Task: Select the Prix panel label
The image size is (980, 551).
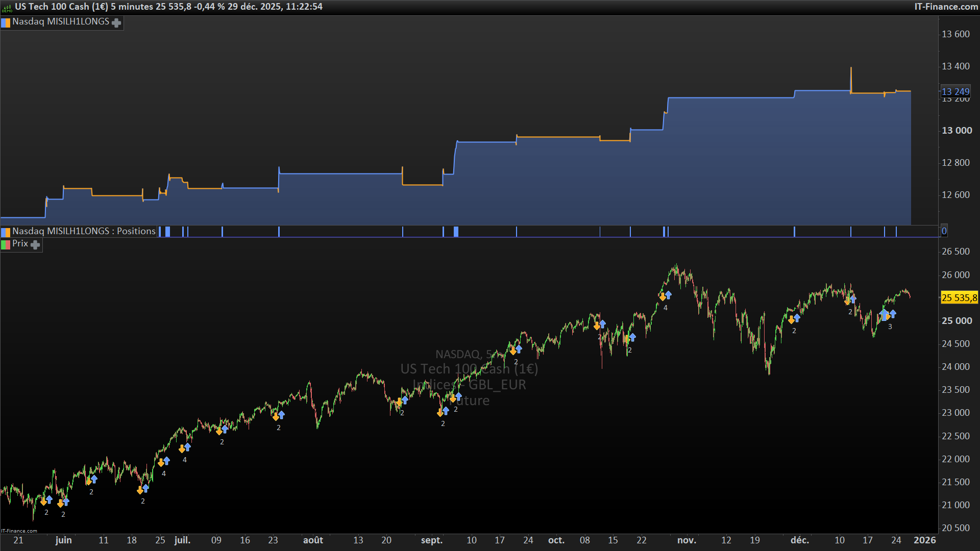Action: pyautogui.click(x=20, y=244)
